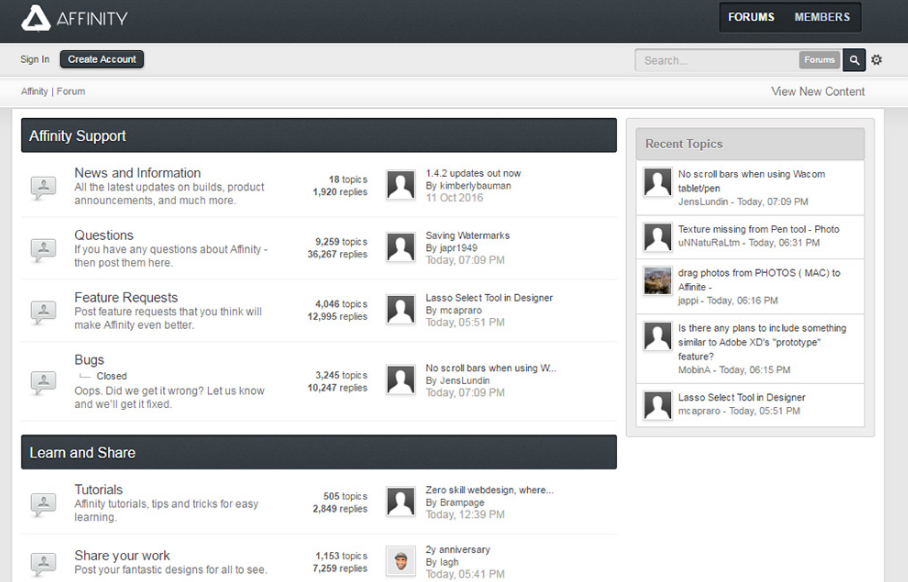Click Create Account button
Viewport: 908px width, 582px height.
point(102,59)
